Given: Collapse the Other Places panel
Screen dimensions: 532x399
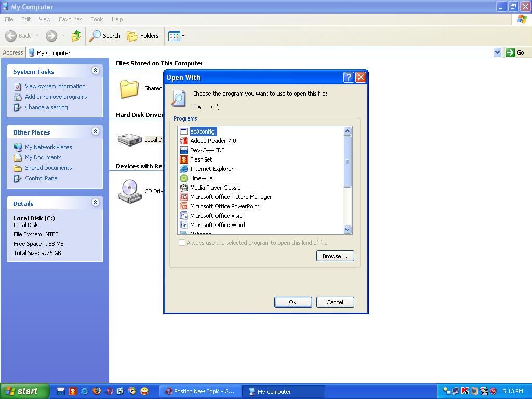Looking at the screenshot, I should click(96, 131).
